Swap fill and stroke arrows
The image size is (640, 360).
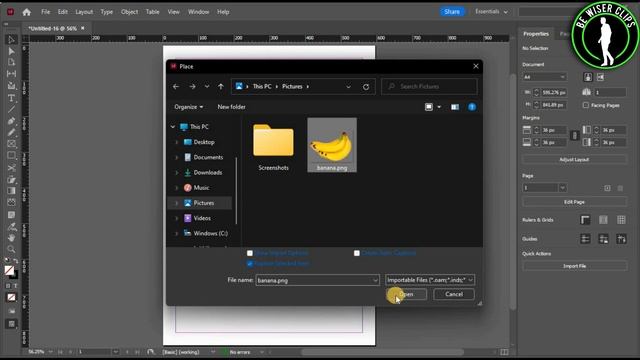(16, 261)
